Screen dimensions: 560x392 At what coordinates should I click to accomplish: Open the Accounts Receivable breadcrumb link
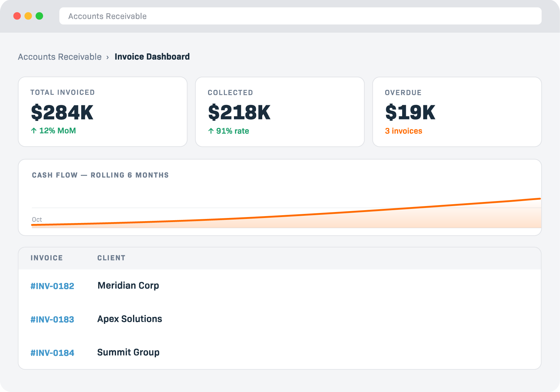60,57
